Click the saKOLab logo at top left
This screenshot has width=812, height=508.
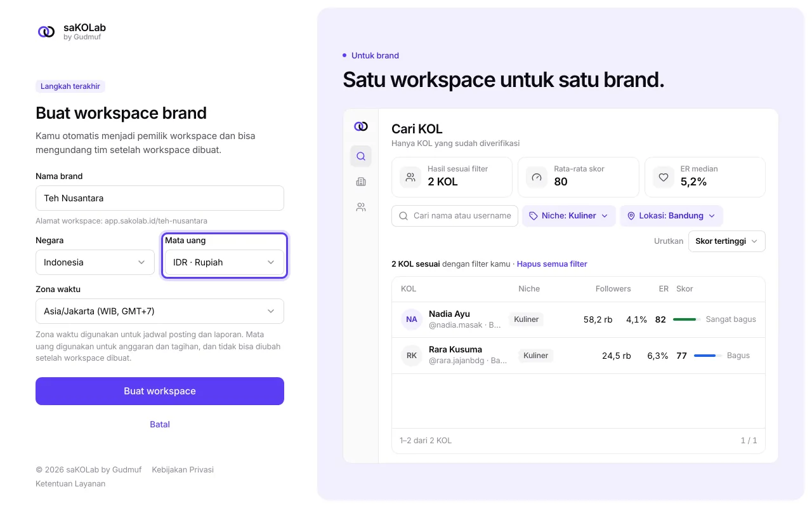pos(46,32)
